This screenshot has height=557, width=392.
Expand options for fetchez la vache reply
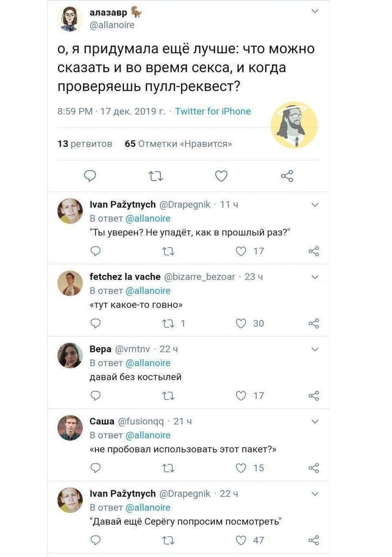[x=315, y=277]
